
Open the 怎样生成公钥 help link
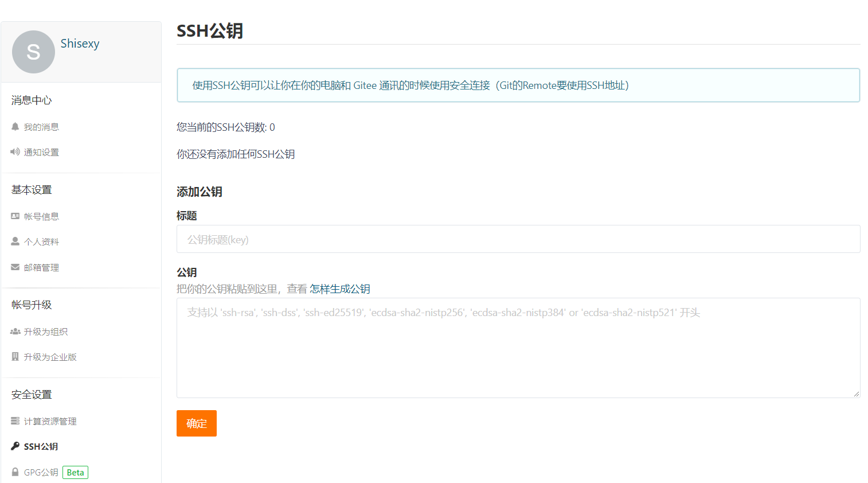click(340, 289)
